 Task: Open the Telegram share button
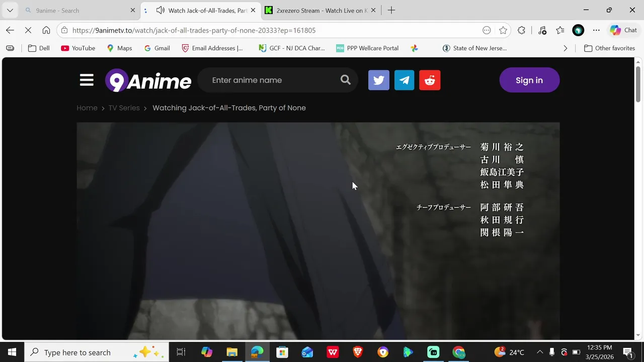point(404,80)
